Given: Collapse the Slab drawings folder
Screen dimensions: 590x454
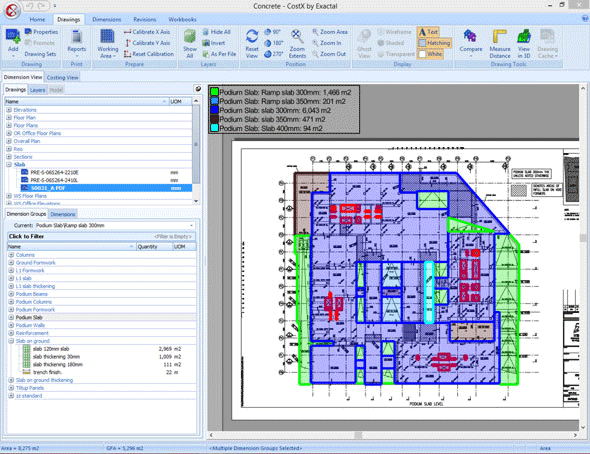Looking at the screenshot, I should (9, 165).
